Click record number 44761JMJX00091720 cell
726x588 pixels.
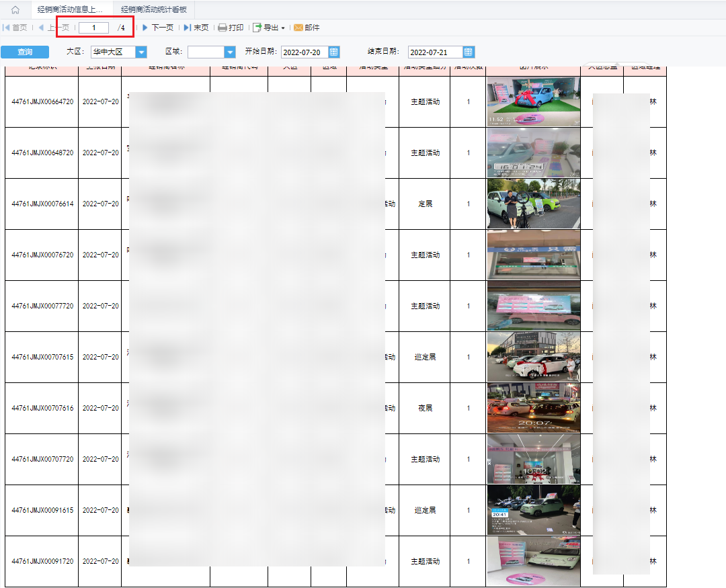click(x=42, y=561)
